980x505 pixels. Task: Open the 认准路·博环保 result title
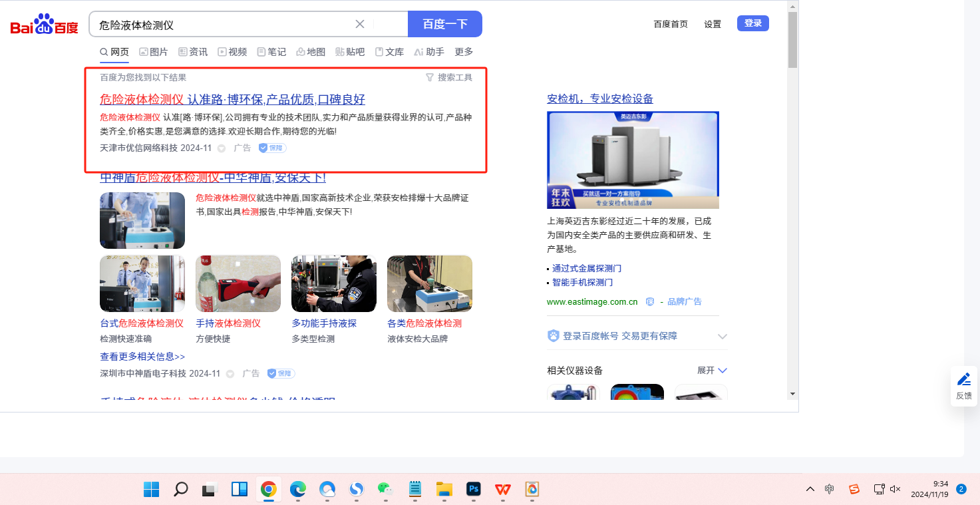(232, 100)
